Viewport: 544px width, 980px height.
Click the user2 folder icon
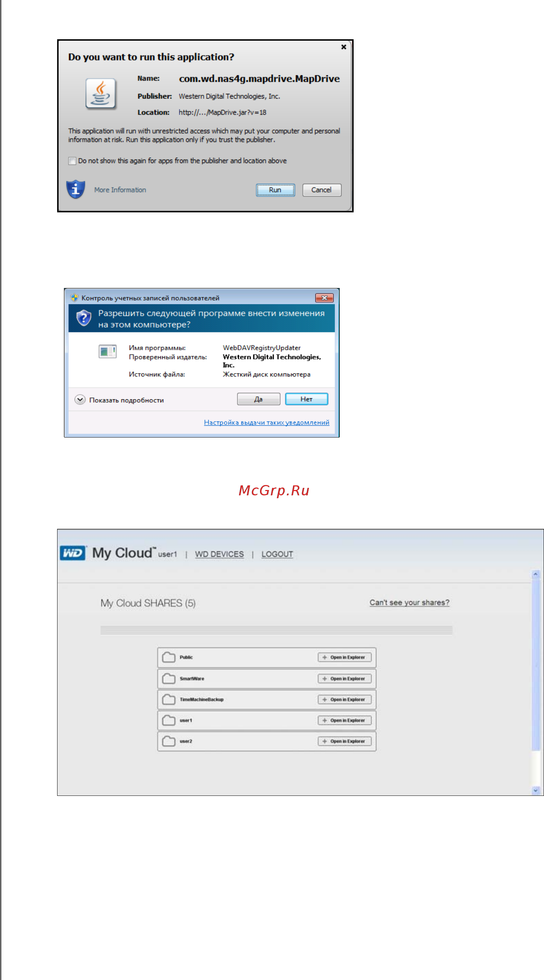(x=169, y=742)
